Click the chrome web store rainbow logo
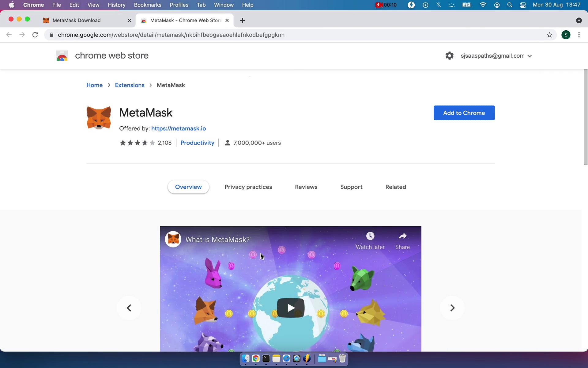 coord(62,56)
